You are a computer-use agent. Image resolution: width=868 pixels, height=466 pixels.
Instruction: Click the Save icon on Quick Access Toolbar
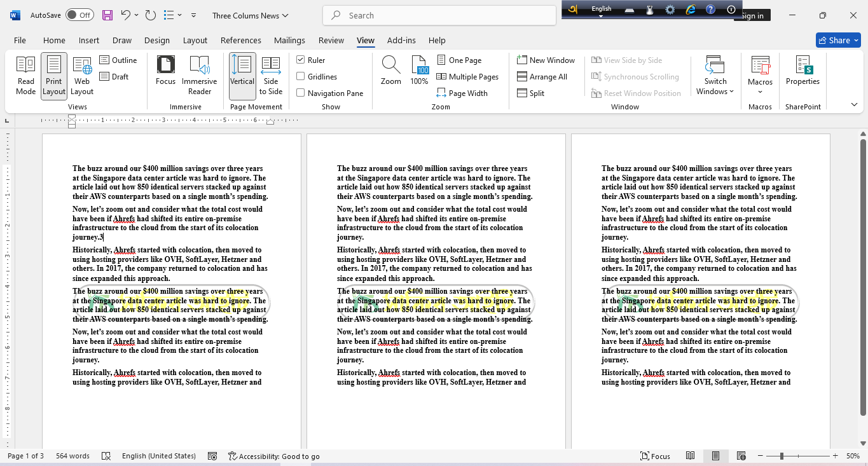click(107, 15)
